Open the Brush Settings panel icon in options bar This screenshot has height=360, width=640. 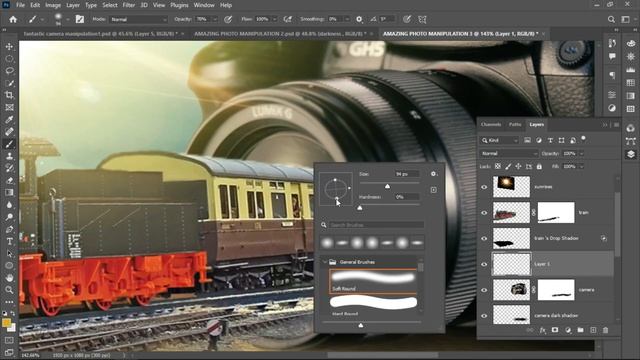click(80, 19)
